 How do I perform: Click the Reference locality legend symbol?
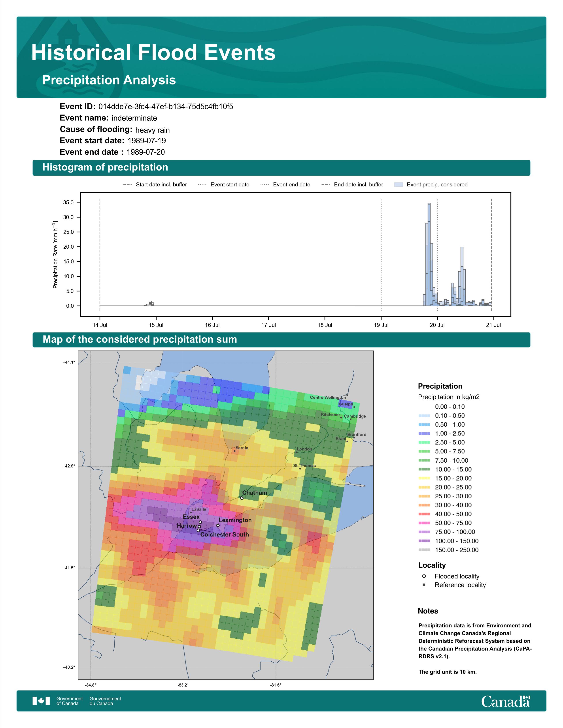(424, 585)
